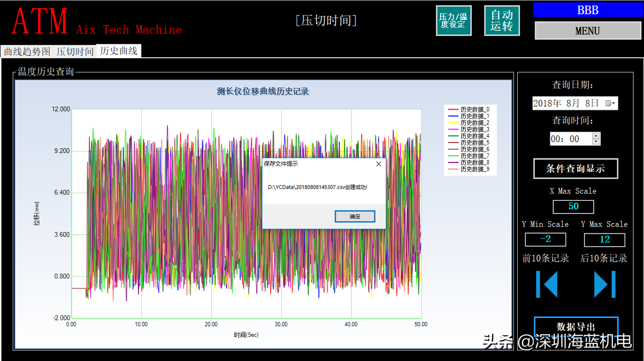Close the 保存文件提示 dialog
Screen dimensions: 644x361
pos(379,164)
